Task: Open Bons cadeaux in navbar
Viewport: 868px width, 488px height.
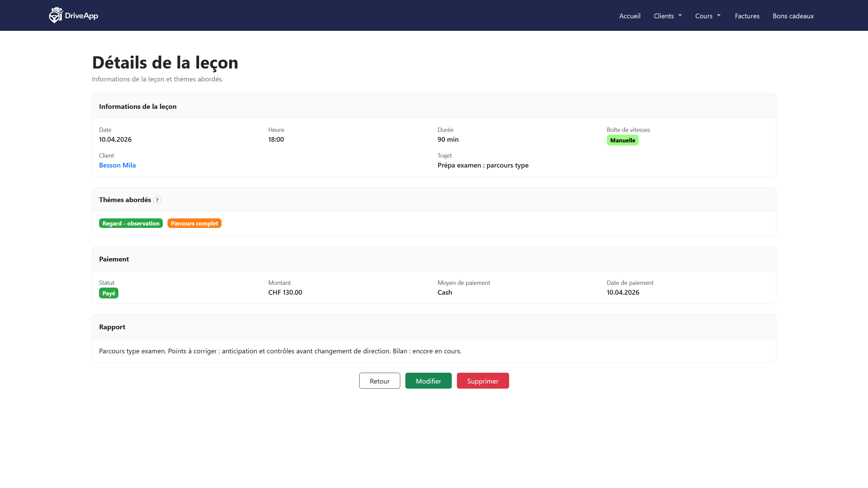Action: point(793,16)
